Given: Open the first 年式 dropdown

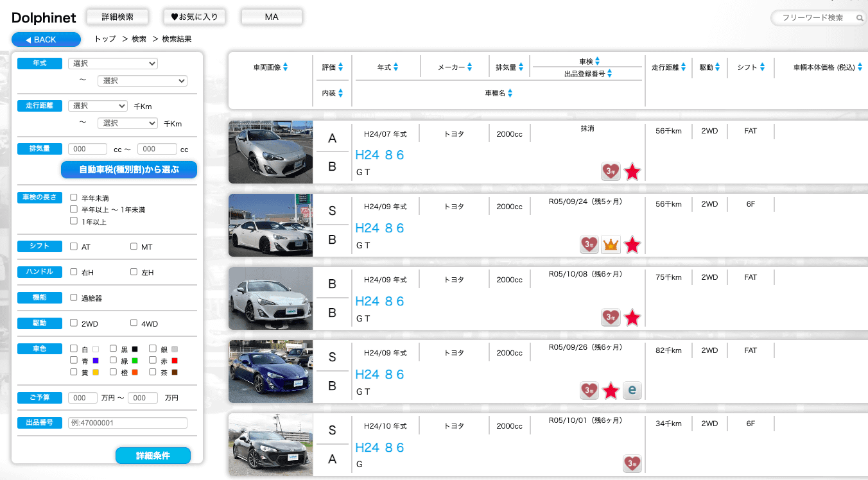Looking at the screenshot, I should (113, 64).
